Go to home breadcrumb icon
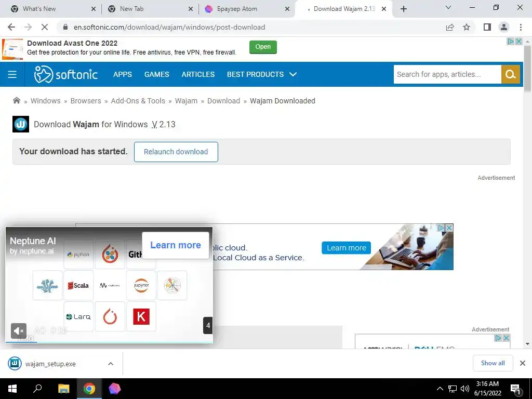 [16, 100]
